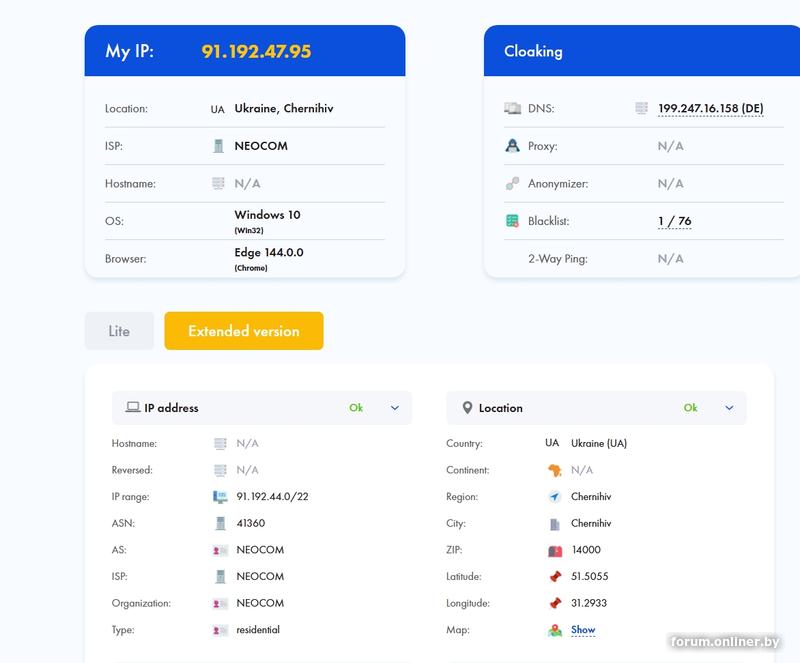Click the Chernihiv value in City row
The width and height of the screenshot is (800, 663).
coord(591,523)
